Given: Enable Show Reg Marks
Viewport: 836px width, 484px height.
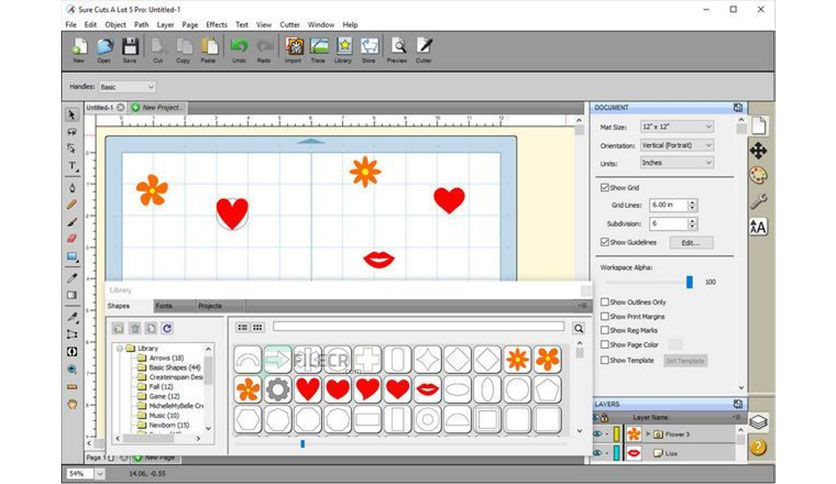Looking at the screenshot, I should [605, 330].
